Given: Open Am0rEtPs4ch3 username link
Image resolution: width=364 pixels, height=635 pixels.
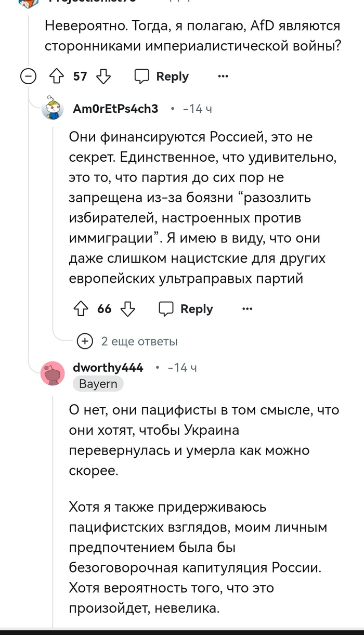Looking at the screenshot, I should (115, 109).
